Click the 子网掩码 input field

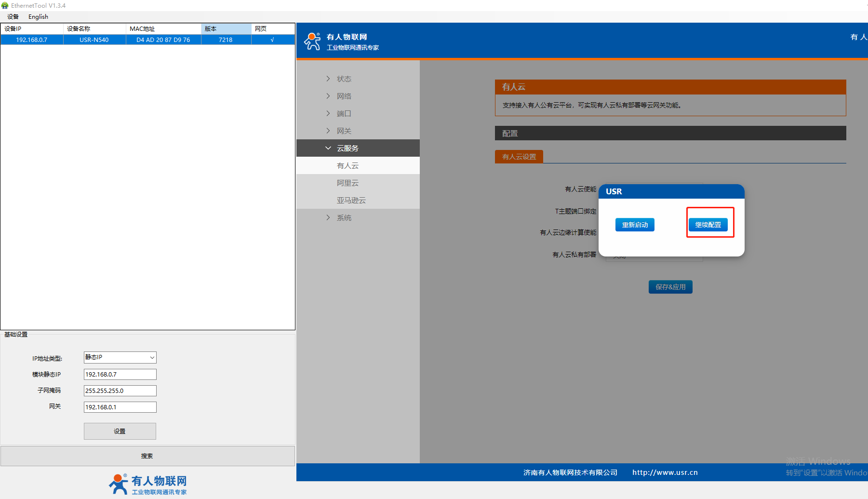pyautogui.click(x=120, y=391)
